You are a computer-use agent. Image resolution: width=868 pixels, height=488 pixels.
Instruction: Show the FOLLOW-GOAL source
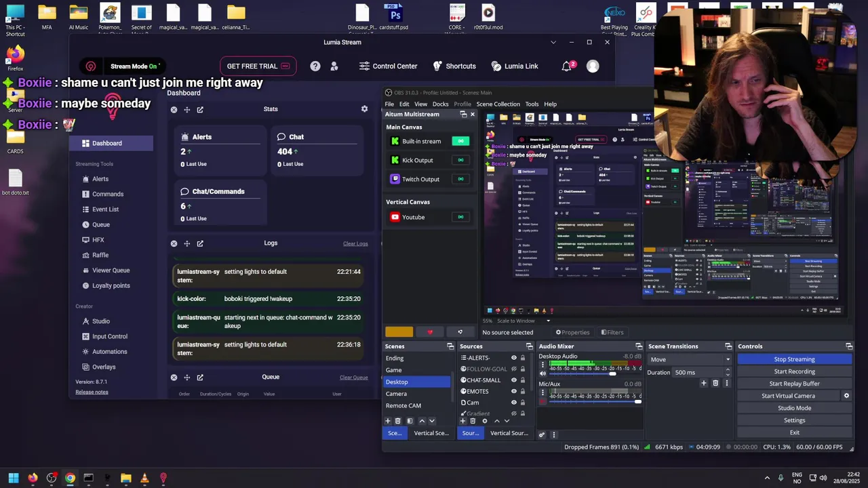tap(513, 369)
